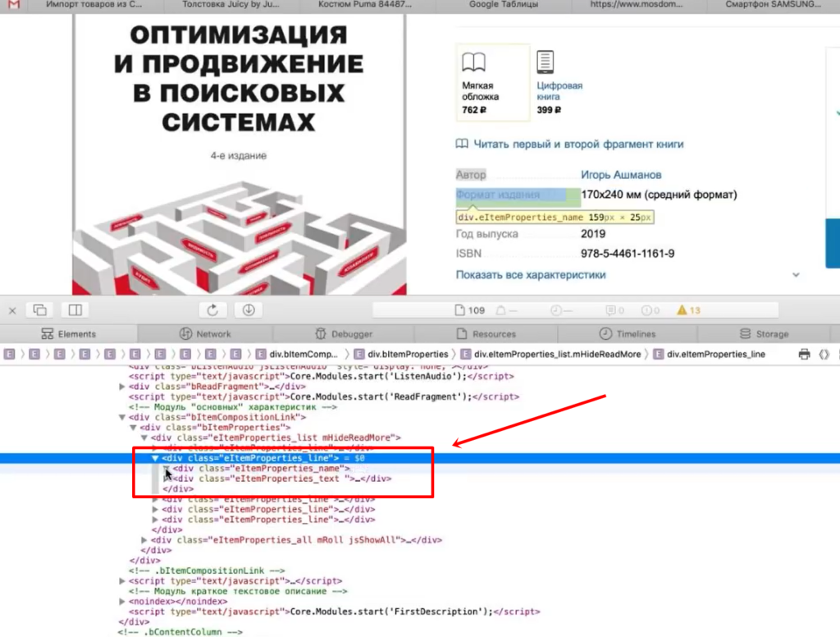This screenshot has width=840, height=637.
Task: Detach inspector into separate window
Action: [39, 310]
